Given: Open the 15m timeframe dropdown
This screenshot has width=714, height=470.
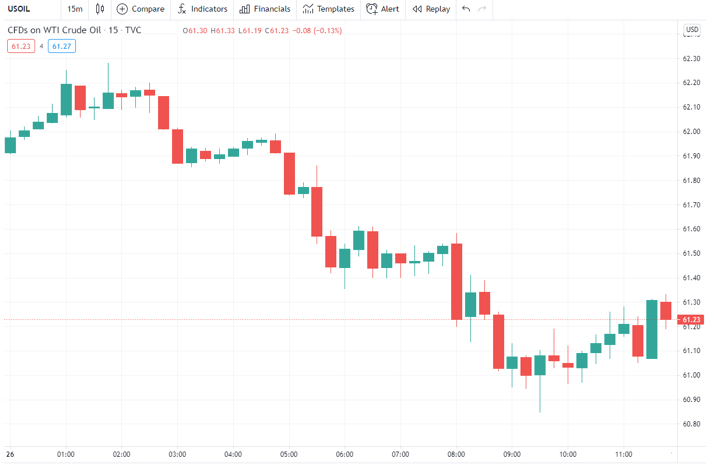Looking at the screenshot, I should pos(75,9).
